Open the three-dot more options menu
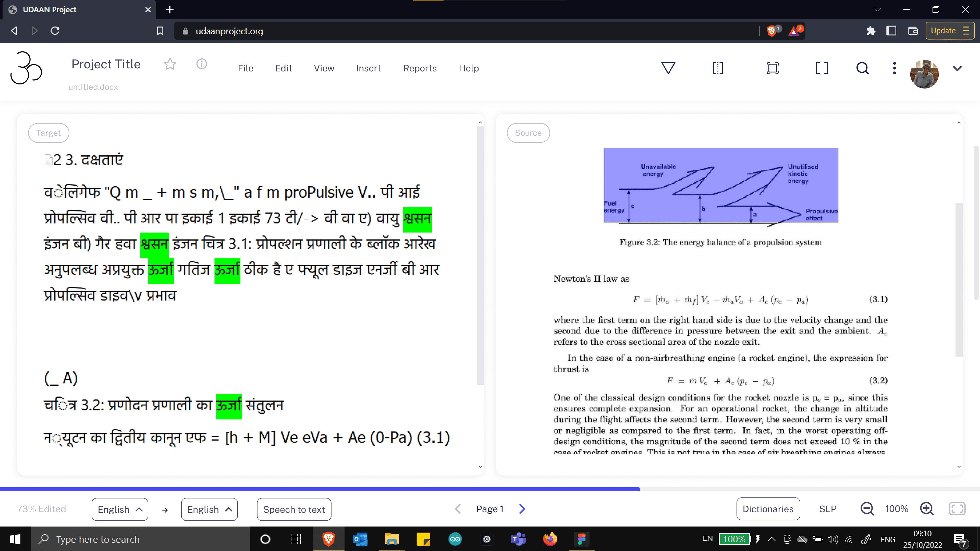 tap(895, 68)
